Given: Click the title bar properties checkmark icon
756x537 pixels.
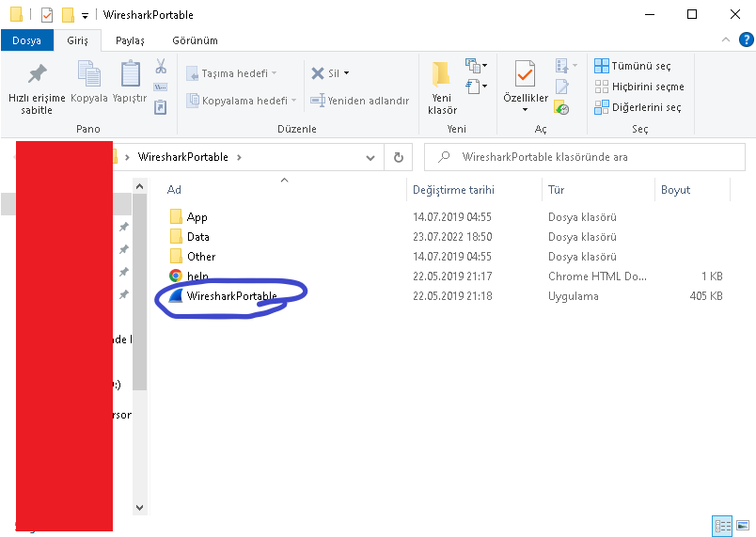Looking at the screenshot, I should pos(47,15).
